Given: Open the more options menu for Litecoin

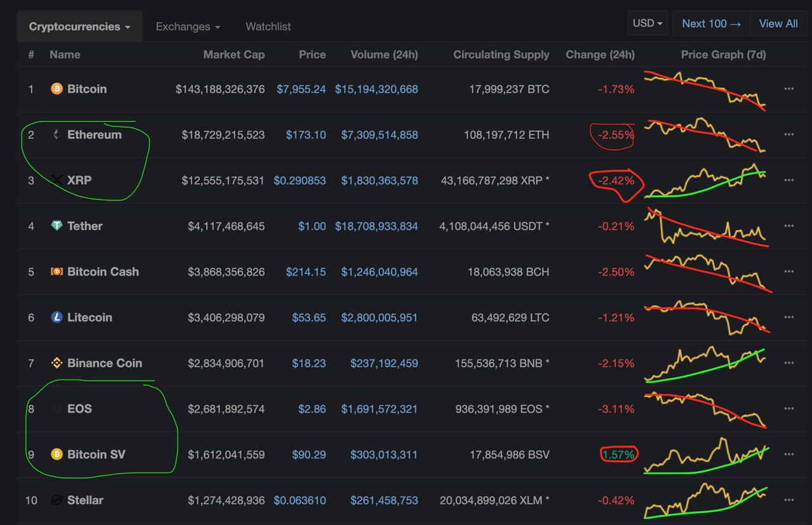Looking at the screenshot, I should click(789, 317).
